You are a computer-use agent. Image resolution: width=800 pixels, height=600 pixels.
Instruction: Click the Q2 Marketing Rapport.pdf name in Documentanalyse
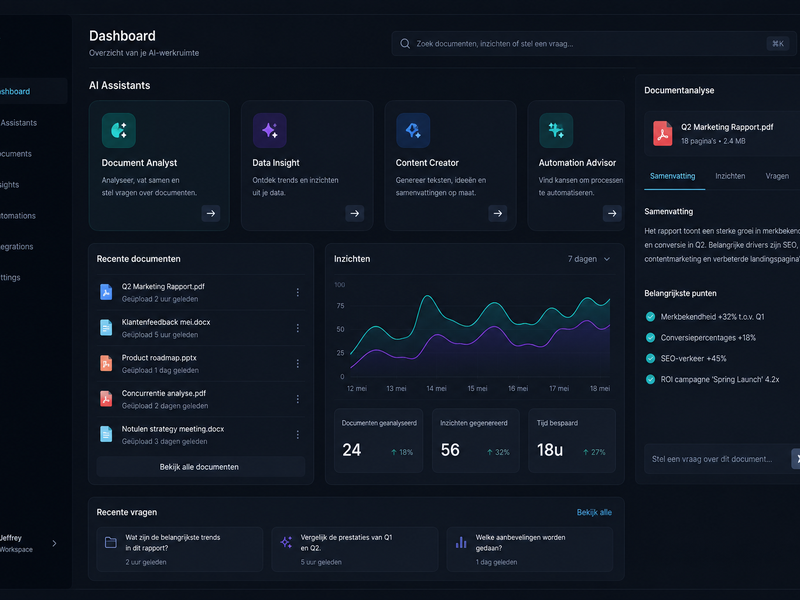(727, 127)
